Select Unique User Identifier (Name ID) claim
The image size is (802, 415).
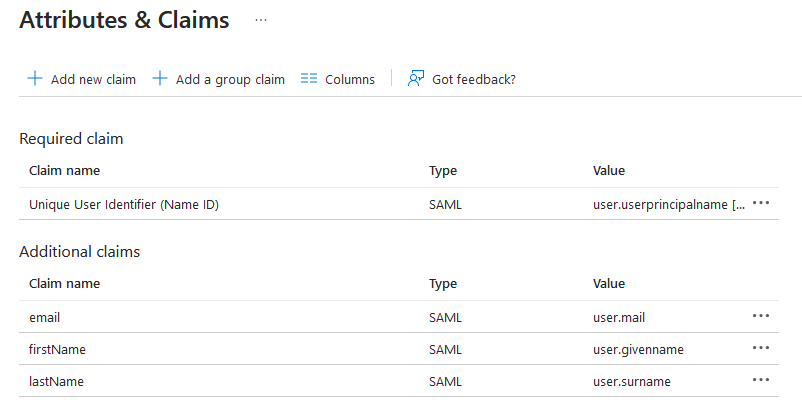coord(399,204)
